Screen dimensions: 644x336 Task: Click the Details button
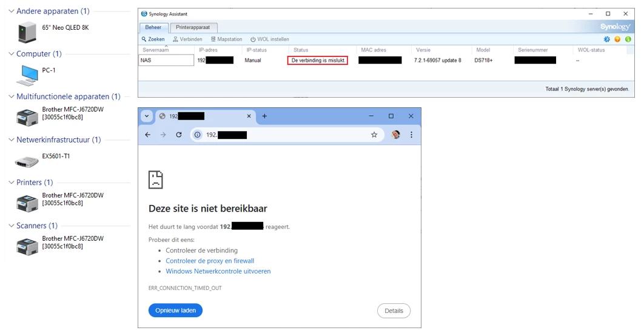394,311
